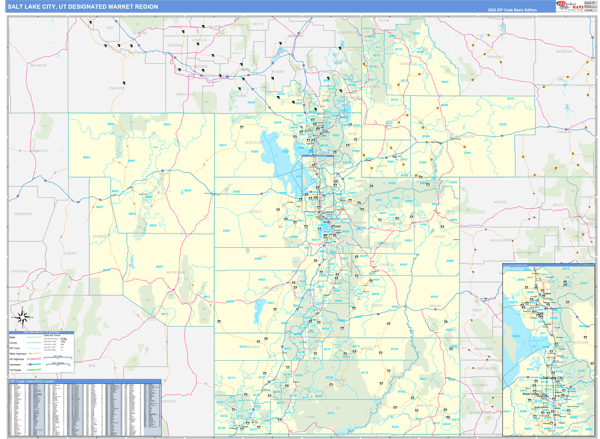Click the Cities and Towns legend heading

[x=52, y=335]
